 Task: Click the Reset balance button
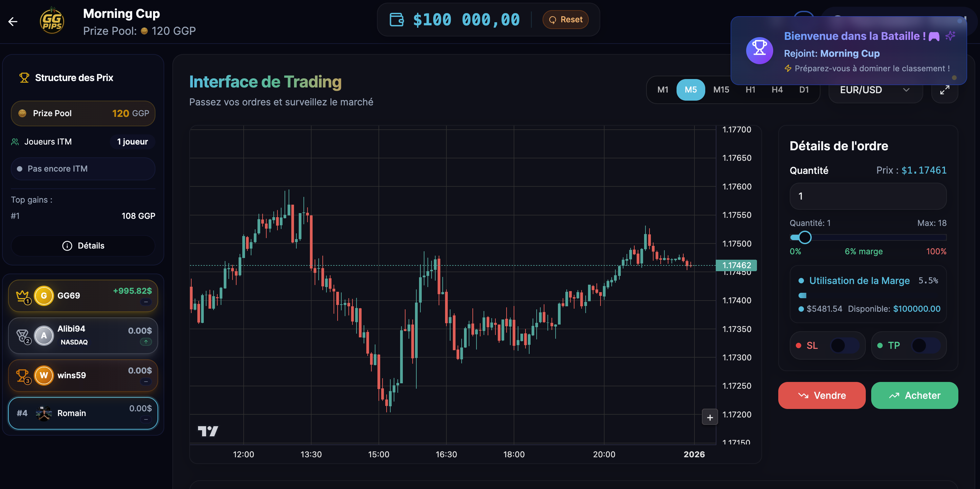[x=565, y=20]
